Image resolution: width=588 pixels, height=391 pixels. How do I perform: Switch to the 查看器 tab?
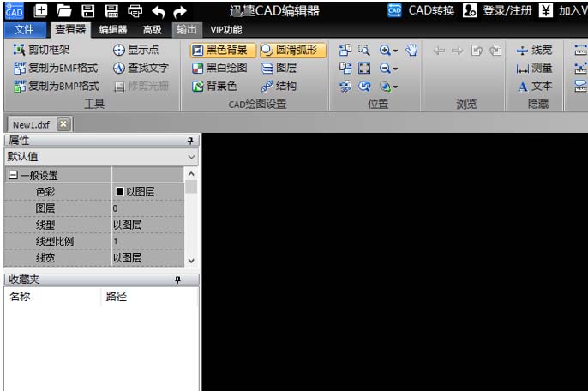[x=70, y=30]
